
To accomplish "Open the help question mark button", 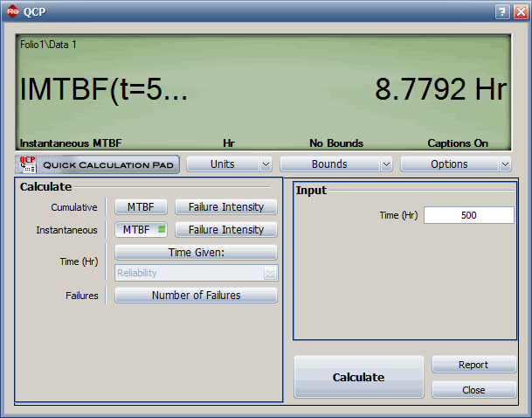I will coord(502,12).
